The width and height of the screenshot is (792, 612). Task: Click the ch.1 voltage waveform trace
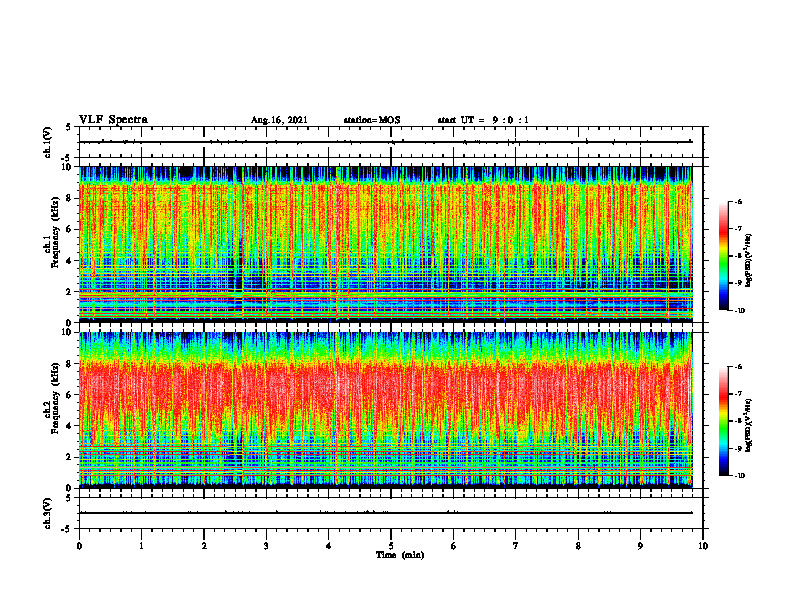click(x=386, y=142)
